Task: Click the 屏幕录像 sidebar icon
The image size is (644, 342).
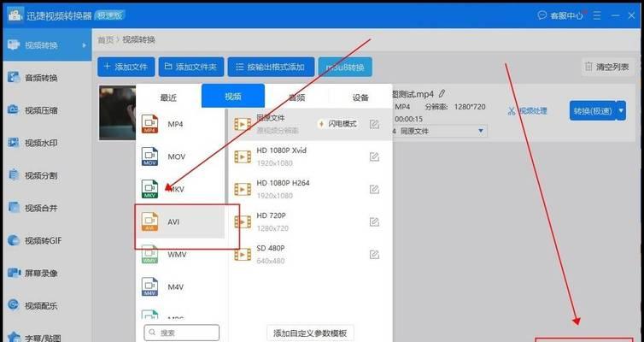Action: (14, 273)
